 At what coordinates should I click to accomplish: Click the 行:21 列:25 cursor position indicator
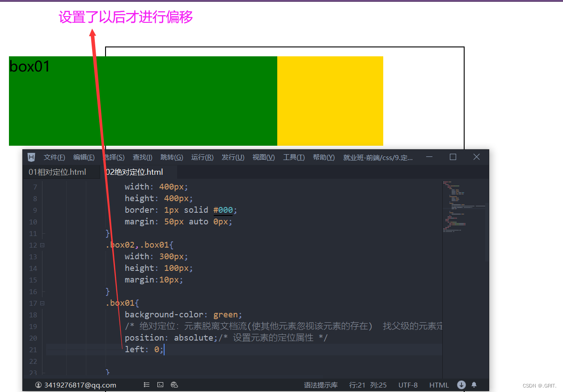pos(368,385)
